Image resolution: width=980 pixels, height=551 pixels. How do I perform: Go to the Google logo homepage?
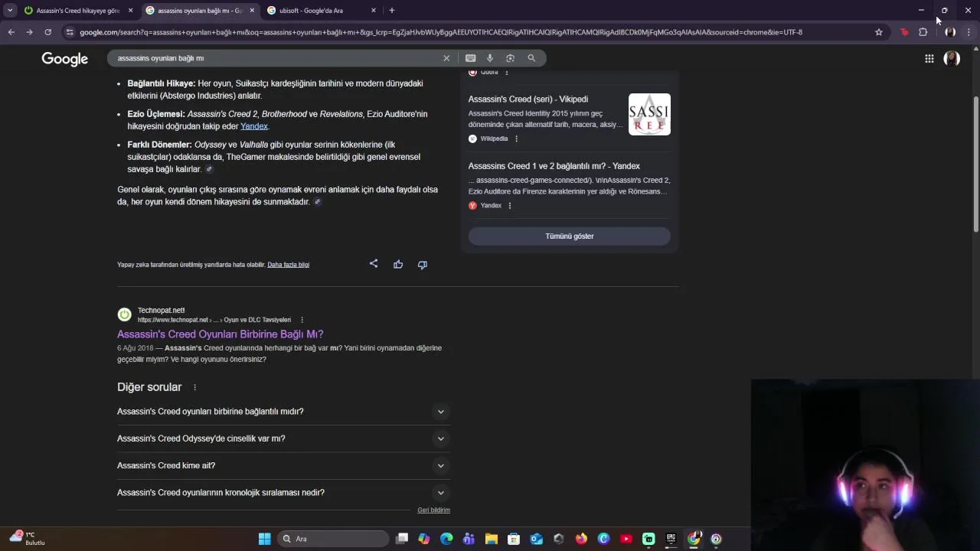coord(65,59)
